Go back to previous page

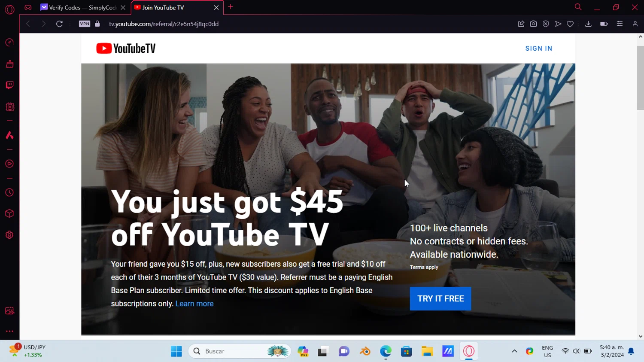tap(28, 24)
